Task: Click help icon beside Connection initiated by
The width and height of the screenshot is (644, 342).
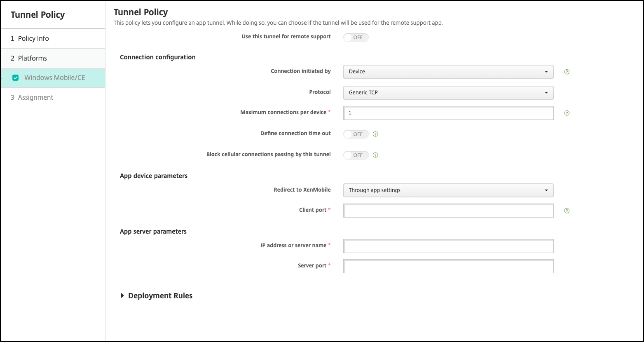Action: point(567,72)
